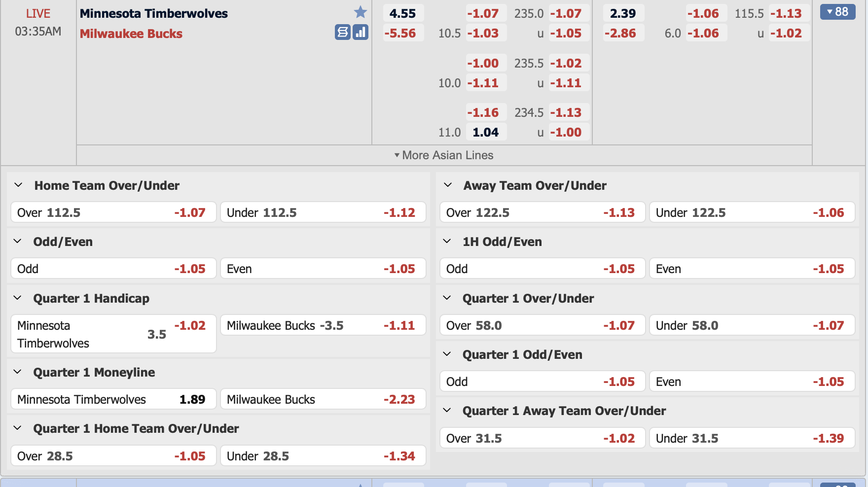Pick Minnesota Timberwolves Quarter 1 moneyline 1.89
Screen dimensions: 868x487
click(113, 399)
